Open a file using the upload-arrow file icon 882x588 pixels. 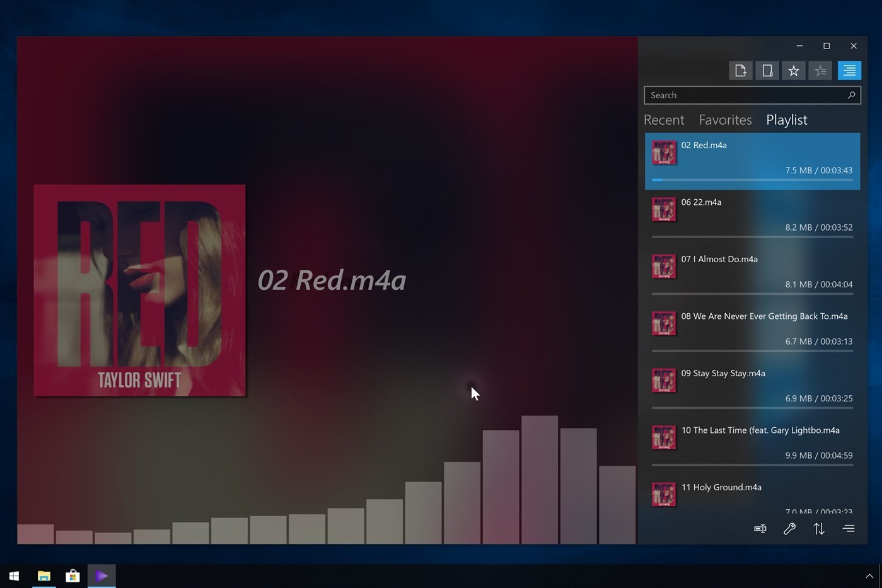point(741,71)
